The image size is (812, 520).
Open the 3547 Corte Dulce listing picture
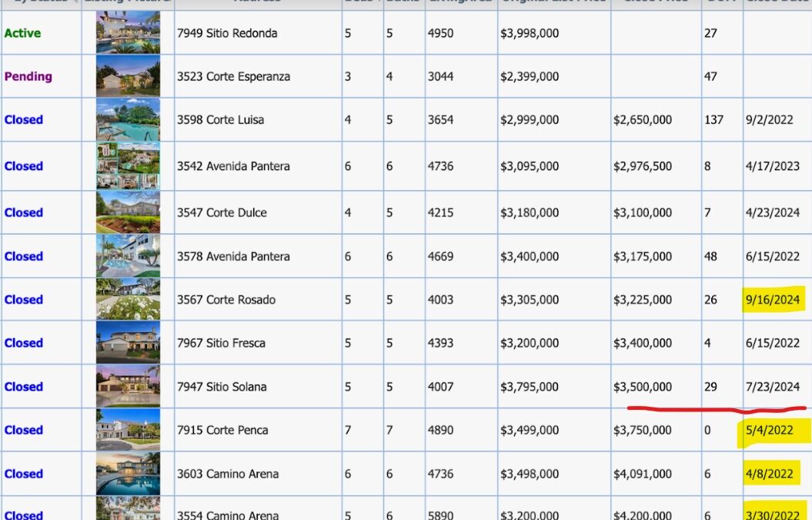click(128, 212)
